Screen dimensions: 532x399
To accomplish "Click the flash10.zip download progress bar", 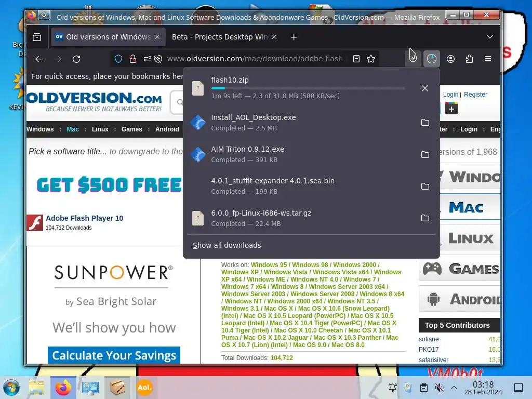I will (x=308, y=88).
